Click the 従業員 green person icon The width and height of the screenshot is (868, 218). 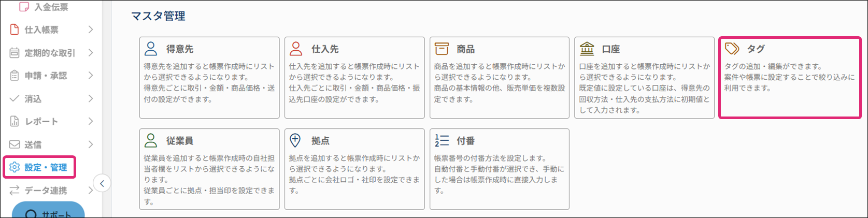151,140
